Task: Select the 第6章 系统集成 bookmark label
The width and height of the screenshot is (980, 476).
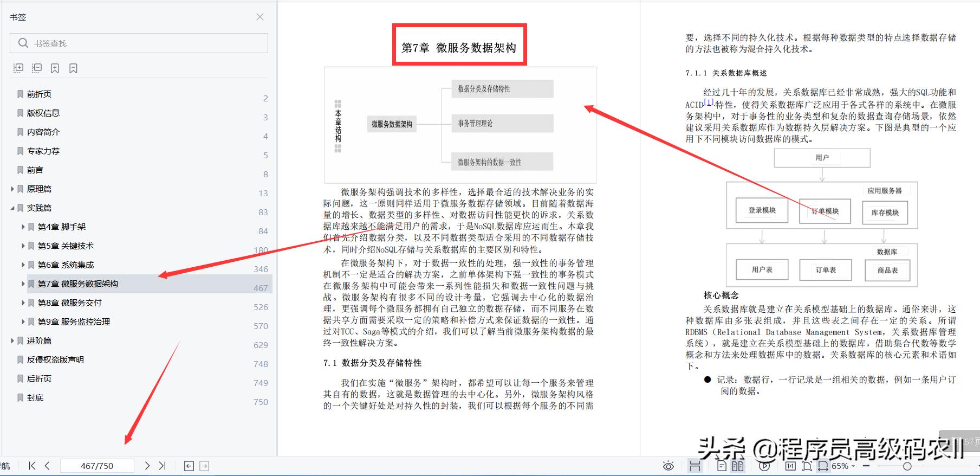Action: 66,265
